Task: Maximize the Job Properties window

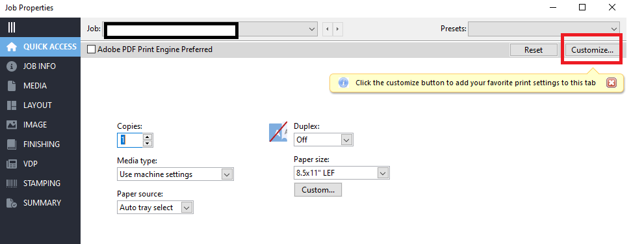Action: (x=582, y=7)
